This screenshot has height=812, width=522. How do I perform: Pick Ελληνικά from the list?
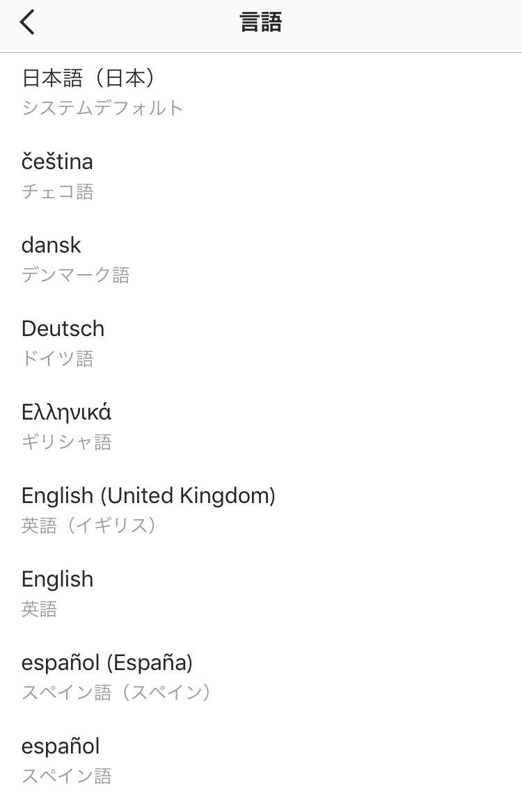(x=66, y=412)
